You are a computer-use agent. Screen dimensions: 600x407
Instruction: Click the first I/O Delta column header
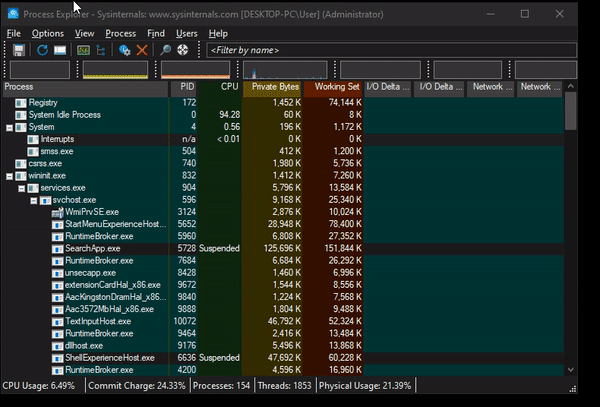pos(387,87)
